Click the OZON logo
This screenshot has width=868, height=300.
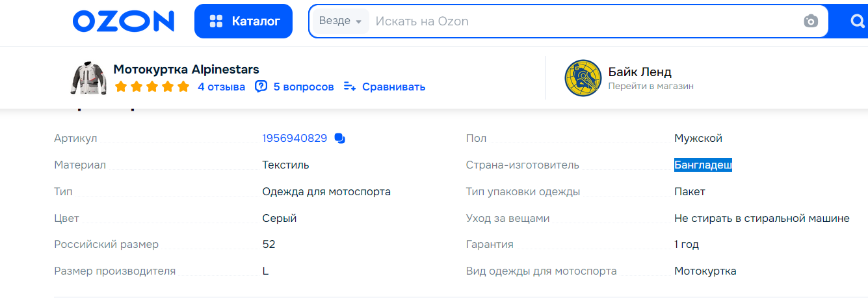124,21
